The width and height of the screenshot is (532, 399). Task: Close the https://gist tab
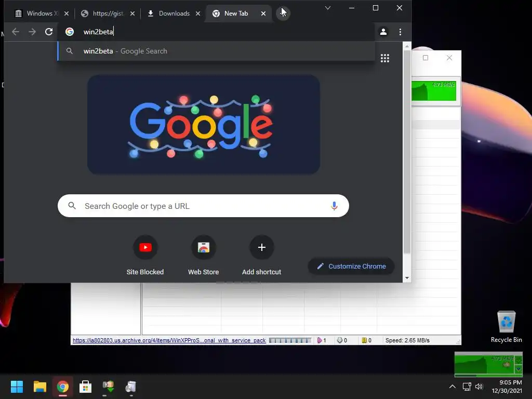tap(132, 14)
